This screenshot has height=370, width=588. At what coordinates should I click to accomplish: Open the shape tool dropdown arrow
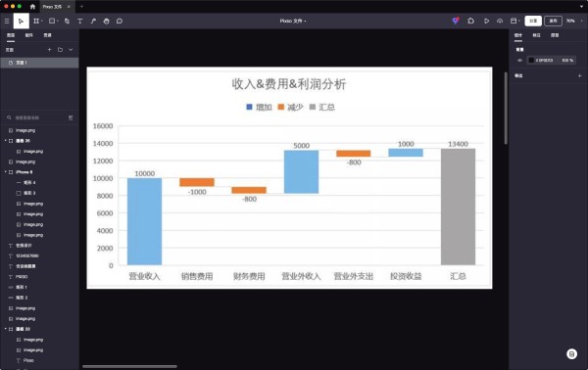click(x=58, y=21)
